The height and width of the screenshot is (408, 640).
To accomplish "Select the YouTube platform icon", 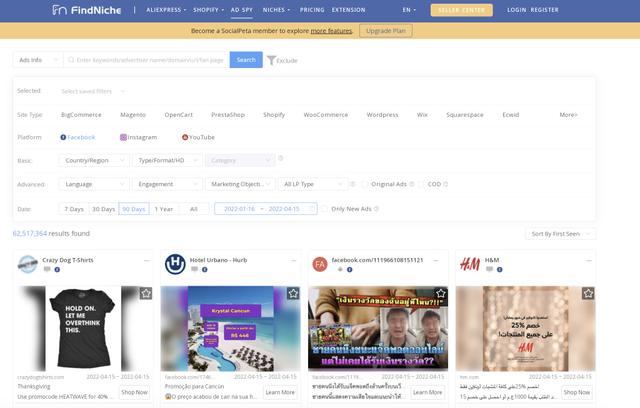I will point(185,137).
